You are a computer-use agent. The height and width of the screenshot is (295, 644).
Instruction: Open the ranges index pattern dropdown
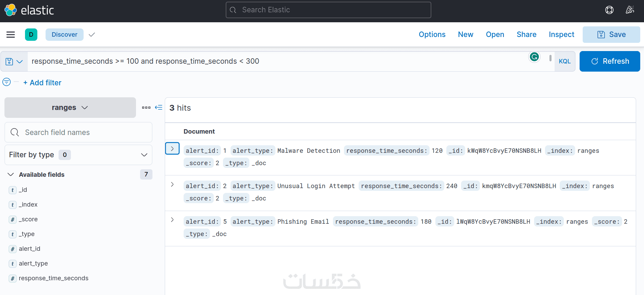[x=70, y=108]
